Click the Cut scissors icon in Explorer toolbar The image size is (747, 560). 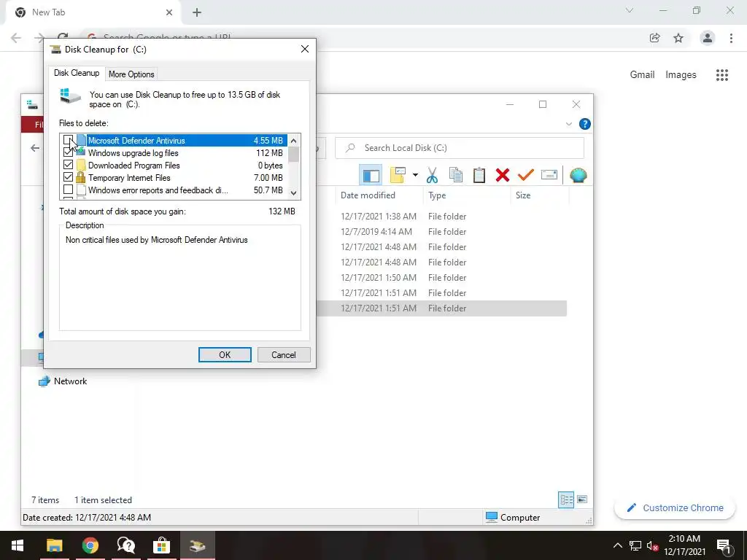(432, 175)
